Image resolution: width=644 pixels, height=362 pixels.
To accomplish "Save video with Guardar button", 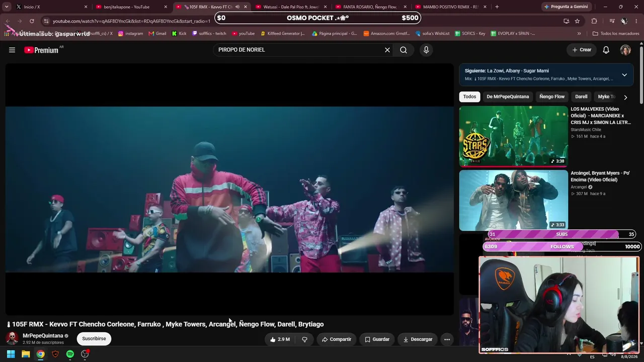I will pyautogui.click(x=377, y=339).
